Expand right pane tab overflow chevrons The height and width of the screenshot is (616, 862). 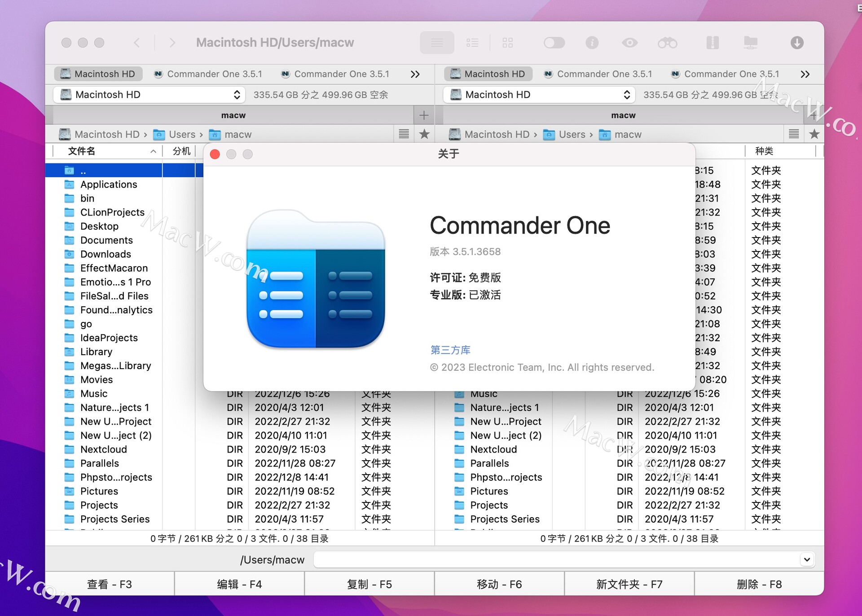coord(805,74)
